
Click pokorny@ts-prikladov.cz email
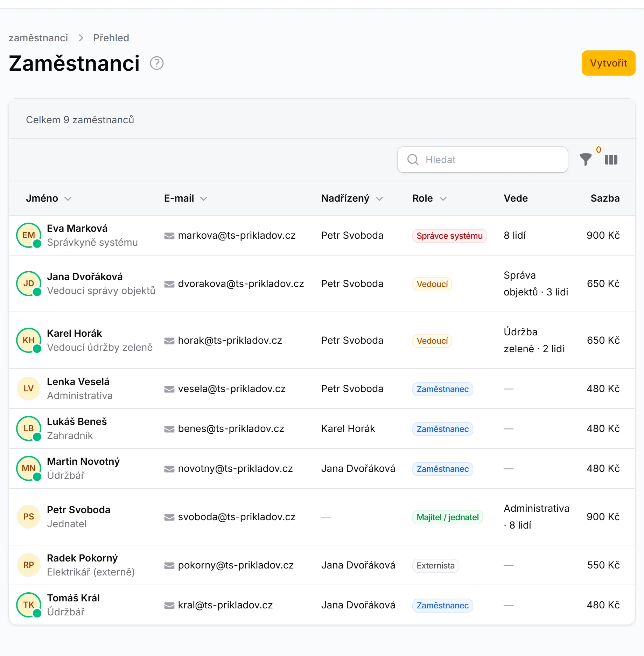(x=236, y=565)
